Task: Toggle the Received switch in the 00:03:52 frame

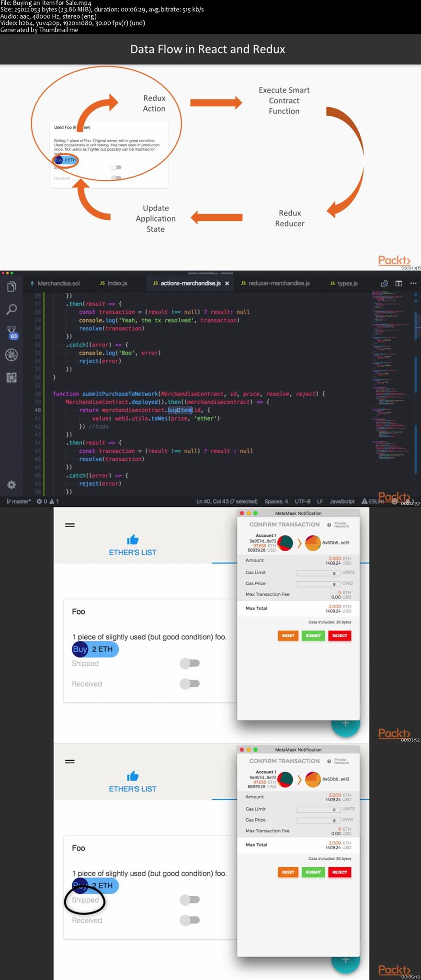Action: 190,683
